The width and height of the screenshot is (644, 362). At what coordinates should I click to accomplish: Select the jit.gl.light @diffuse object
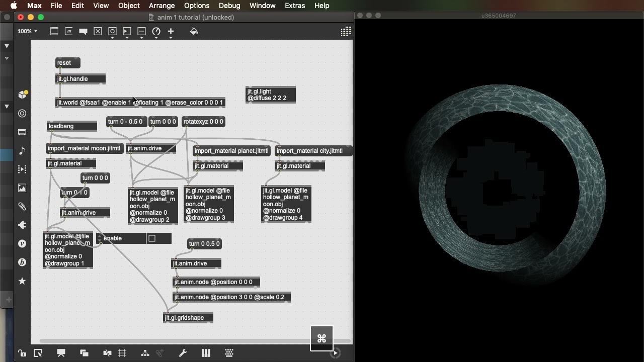271,95
